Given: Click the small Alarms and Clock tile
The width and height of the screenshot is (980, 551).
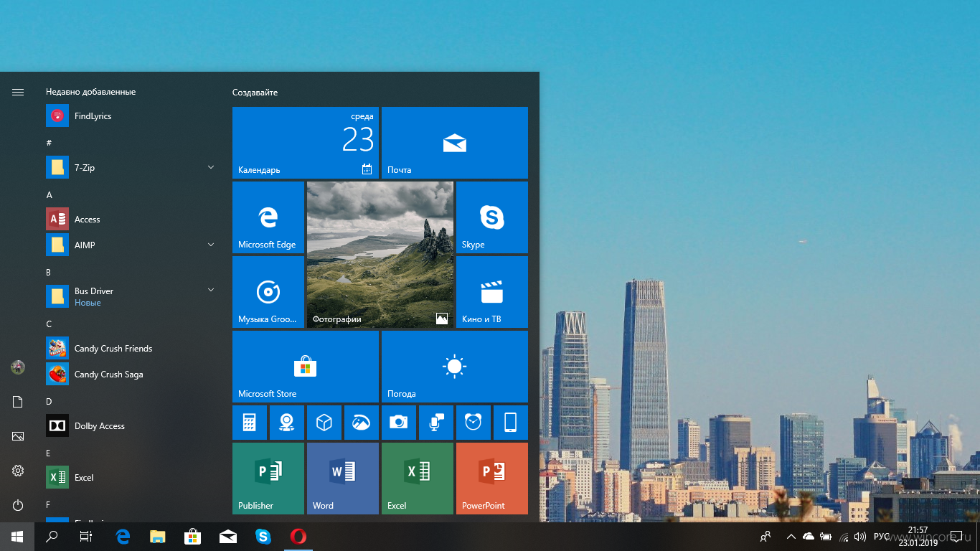Looking at the screenshot, I should coord(473,423).
